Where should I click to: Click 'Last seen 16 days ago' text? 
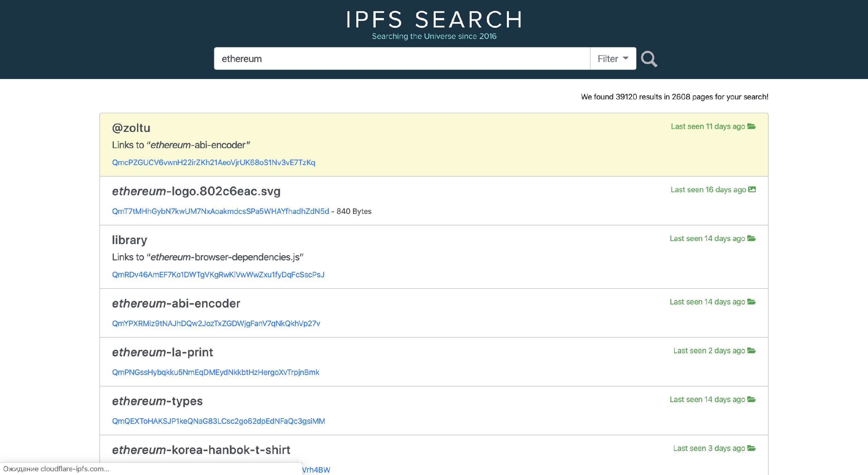point(708,190)
